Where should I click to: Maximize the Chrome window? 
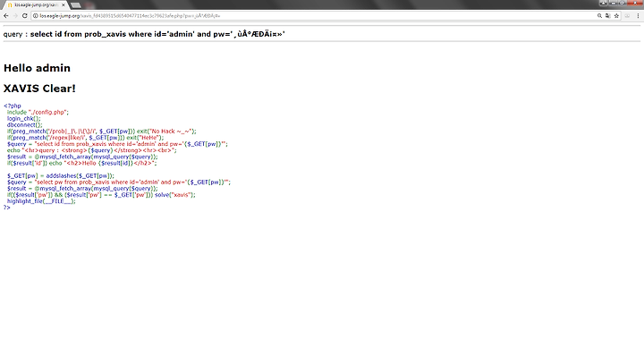coord(623,3)
